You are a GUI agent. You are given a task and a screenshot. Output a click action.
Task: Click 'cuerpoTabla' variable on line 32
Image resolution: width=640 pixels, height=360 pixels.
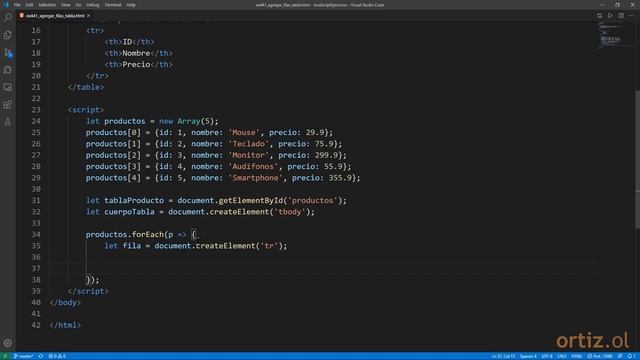pyautogui.click(x=129, y=212)
